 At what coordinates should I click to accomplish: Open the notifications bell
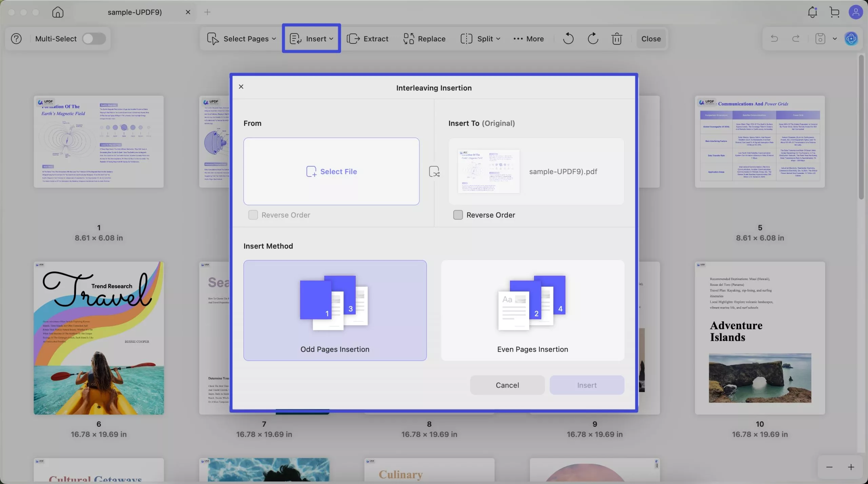pyautogui.click(x=812, y=12)
